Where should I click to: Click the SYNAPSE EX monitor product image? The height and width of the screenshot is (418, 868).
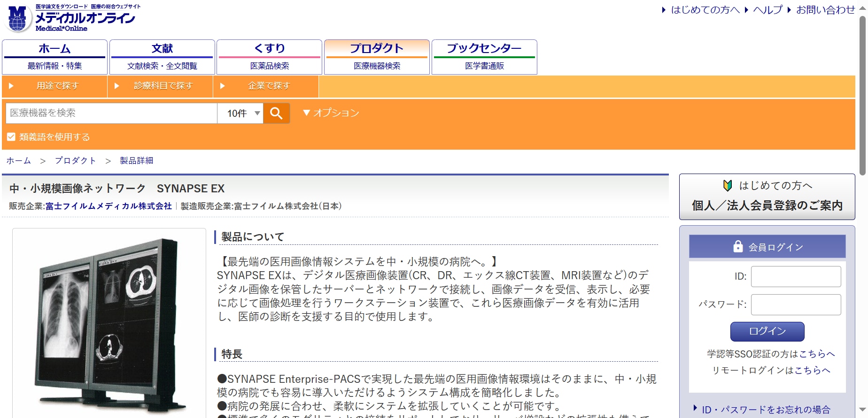(x=109, y=324)
